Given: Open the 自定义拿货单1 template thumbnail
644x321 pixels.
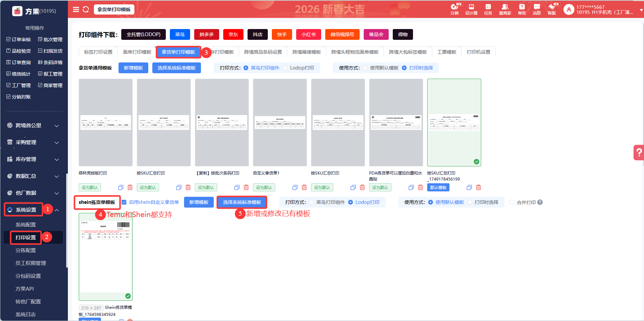Looking at the screenshot, I should click(280, 123).
